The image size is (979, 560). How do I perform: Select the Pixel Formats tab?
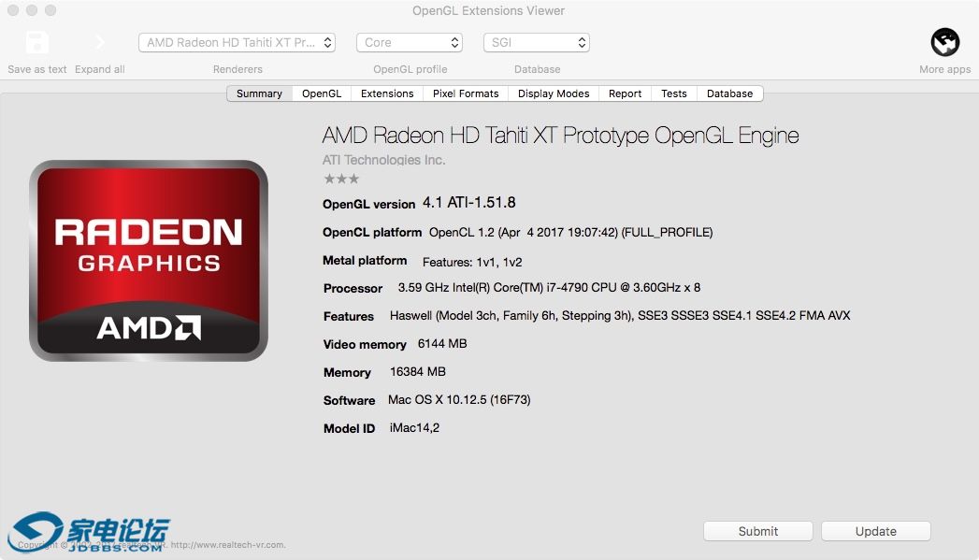pyautogui.click(x=466, y=93)
